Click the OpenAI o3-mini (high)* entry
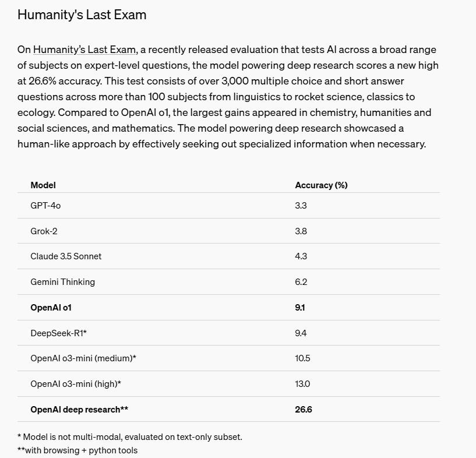Viewport: 476px width, 458px height. [76, 384]
